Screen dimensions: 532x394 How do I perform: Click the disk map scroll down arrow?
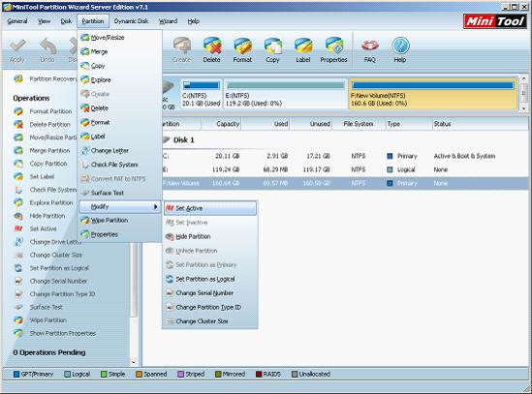click(524, 108)
